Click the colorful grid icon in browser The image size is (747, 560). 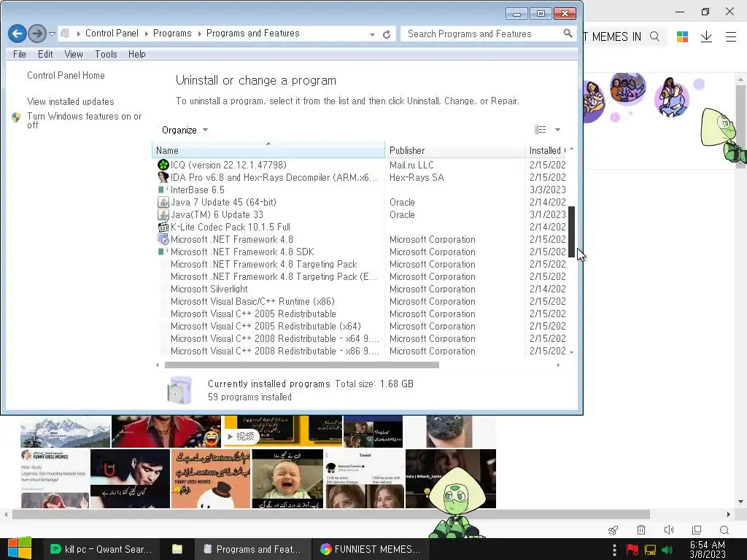pyautogui.click(x=682, y=36)
